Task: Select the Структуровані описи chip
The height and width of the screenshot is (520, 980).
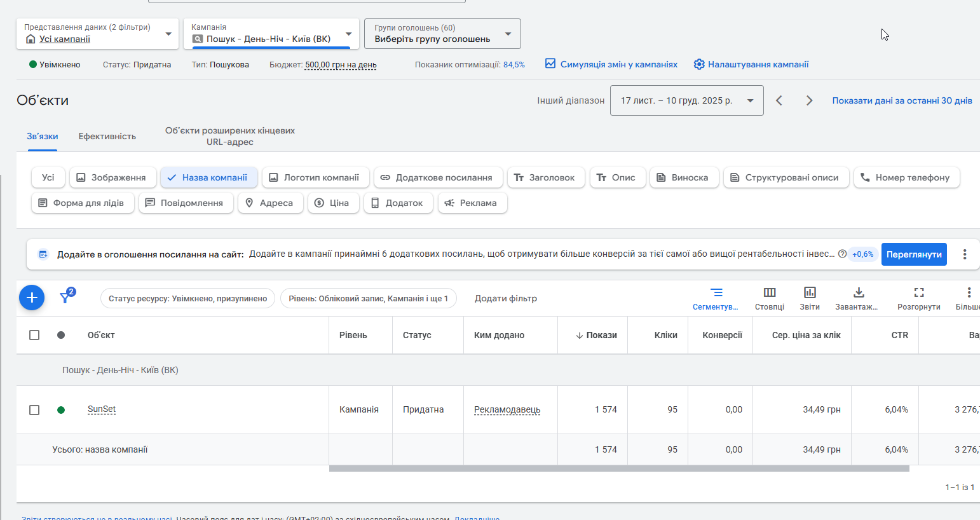Action: pos(786,177)
